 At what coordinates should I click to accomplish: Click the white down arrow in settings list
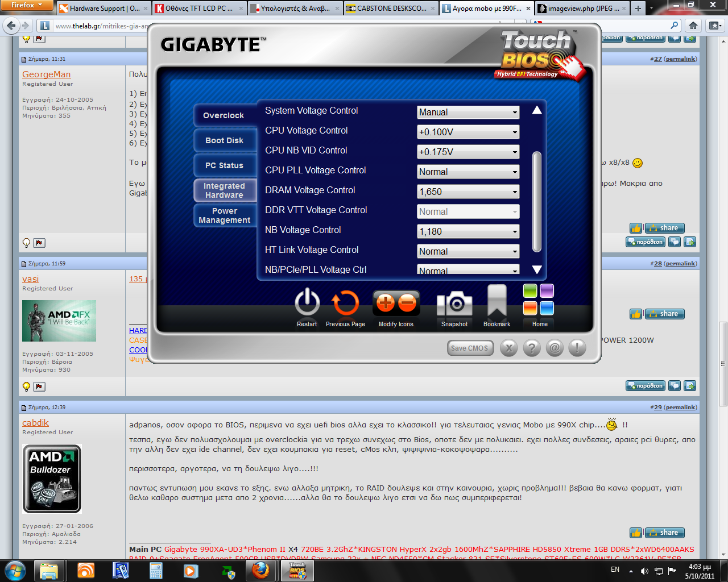click(536, 269)
